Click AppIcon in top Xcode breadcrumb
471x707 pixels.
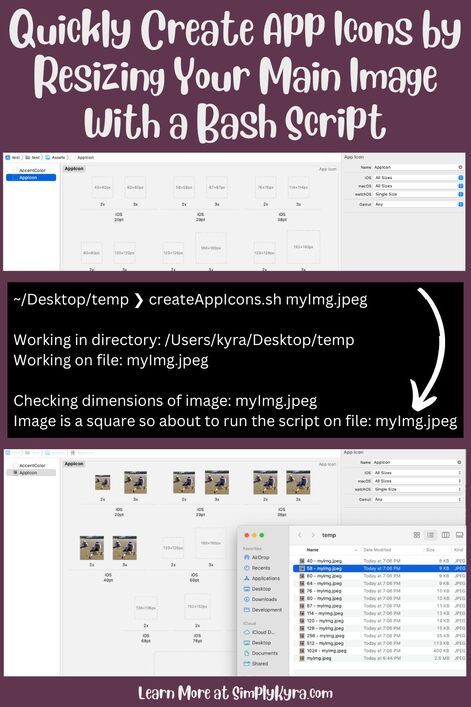(85, 157)
